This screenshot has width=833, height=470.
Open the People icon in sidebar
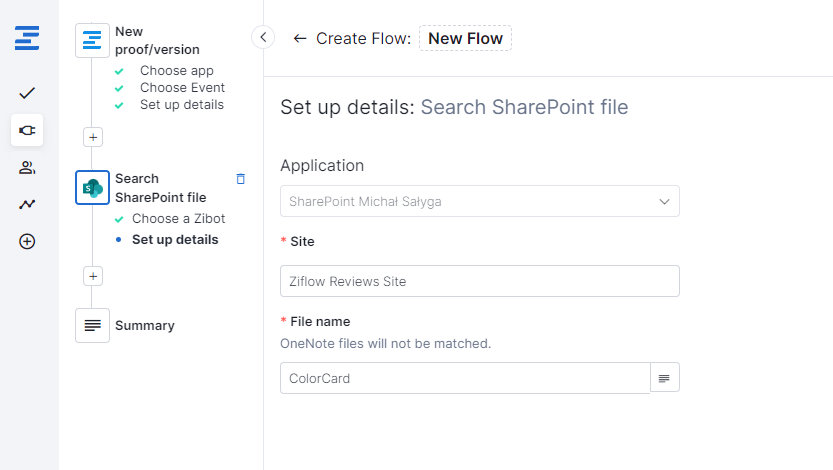coord(27,167)
